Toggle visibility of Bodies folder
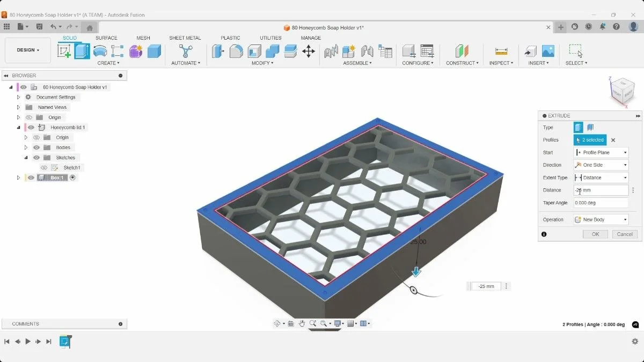 (x=36, y=147)
